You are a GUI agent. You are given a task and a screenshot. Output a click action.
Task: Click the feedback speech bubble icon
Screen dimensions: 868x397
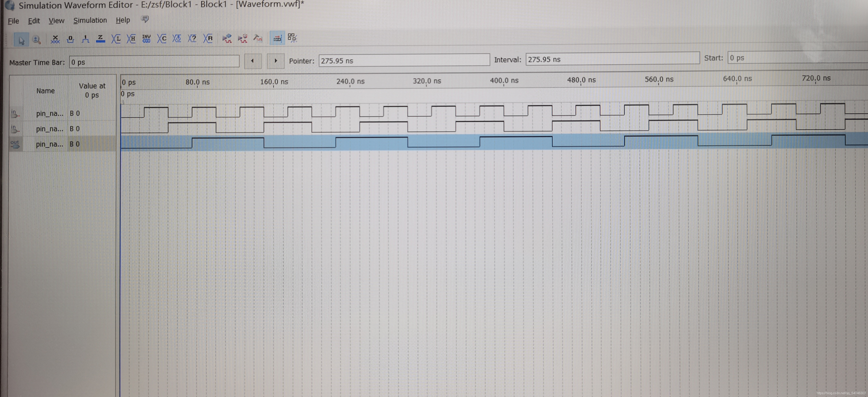click(145, 19)
